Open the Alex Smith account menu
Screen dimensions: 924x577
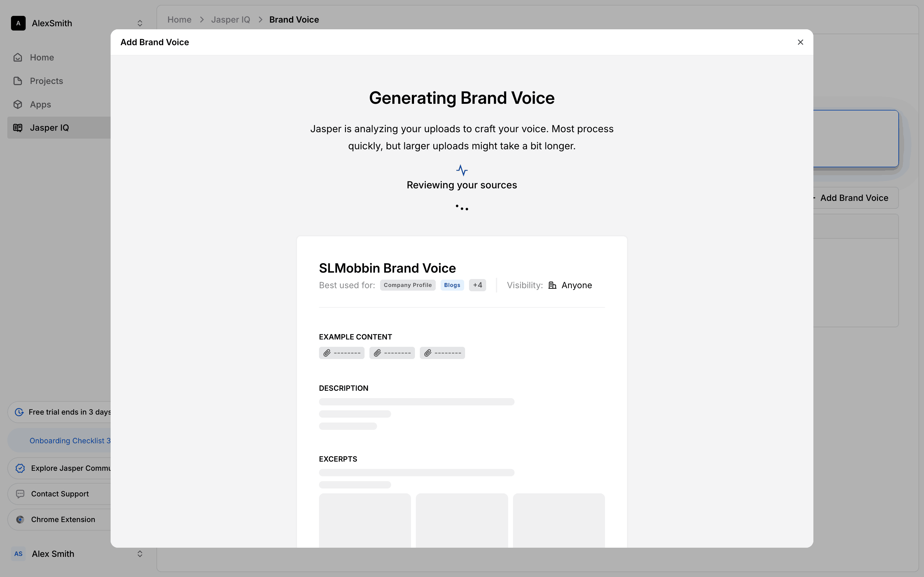(x=140, y=554)
